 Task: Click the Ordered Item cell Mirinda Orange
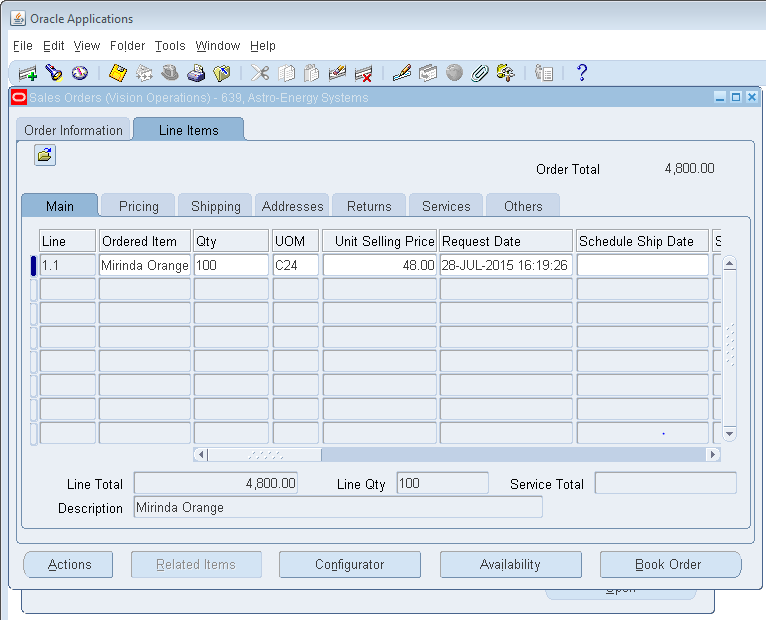[x=145, y=265]
